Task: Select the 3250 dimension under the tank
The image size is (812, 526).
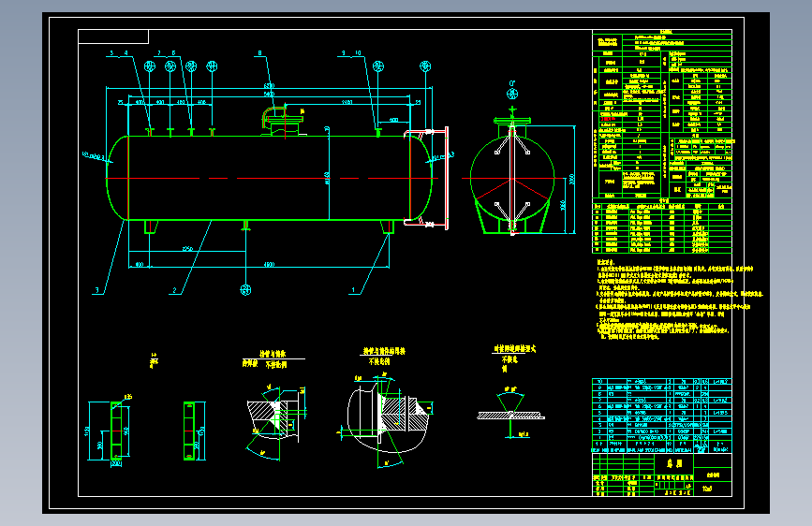Action: click(187, 249)
